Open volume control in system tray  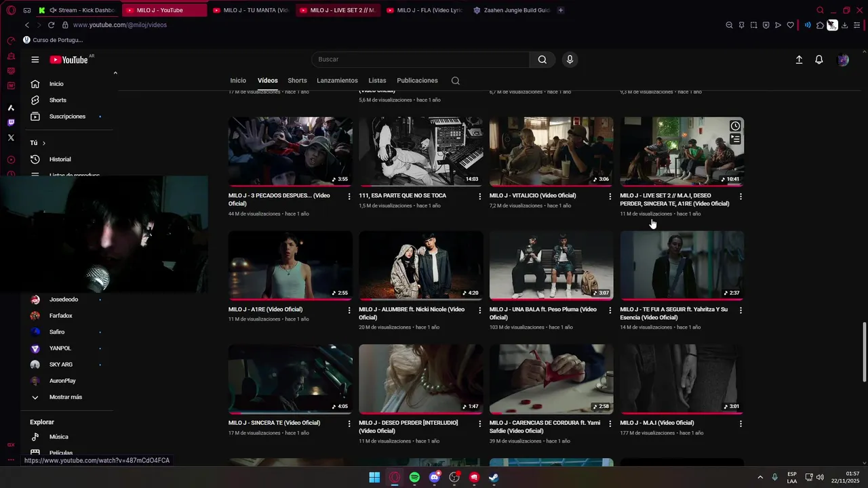click(820, 477)
